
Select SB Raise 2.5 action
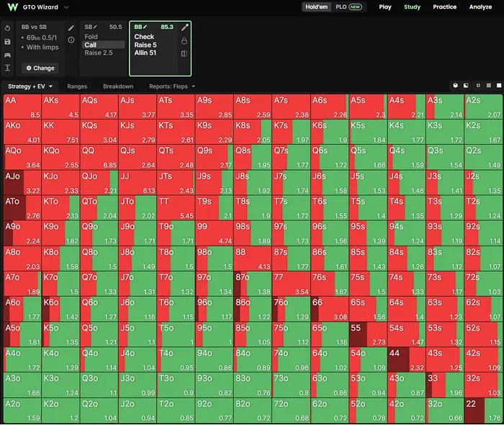104,53
